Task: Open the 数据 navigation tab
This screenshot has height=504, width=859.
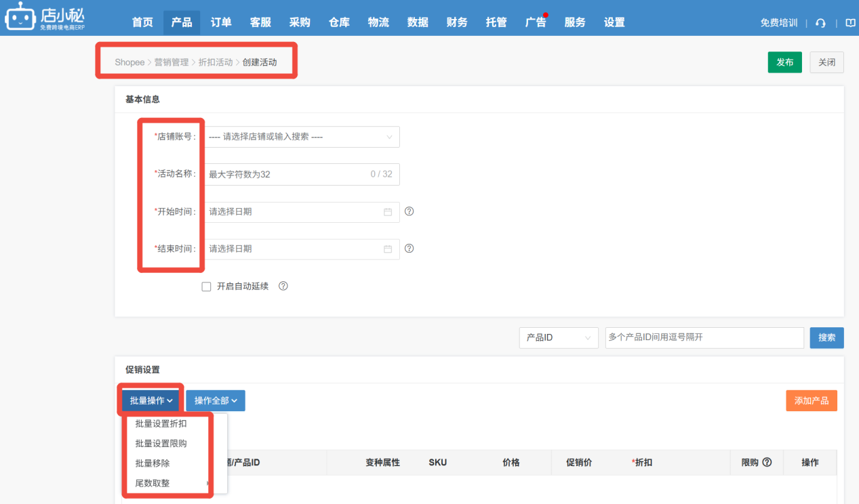Action: pos(418,22)
